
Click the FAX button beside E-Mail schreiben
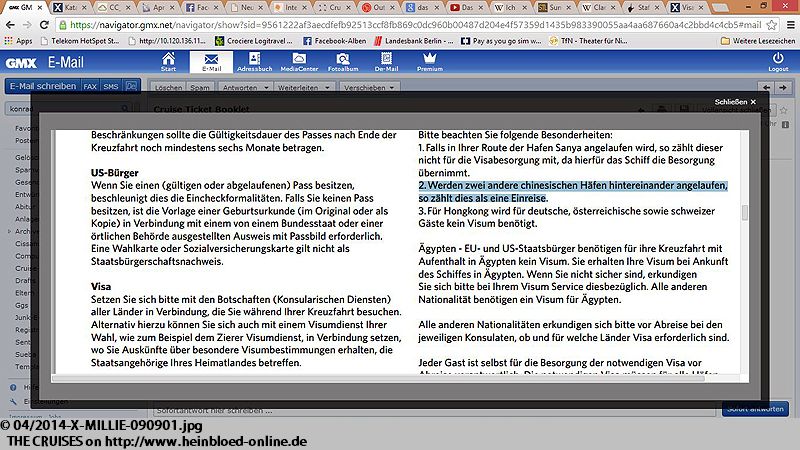click(x=90, y=86)
